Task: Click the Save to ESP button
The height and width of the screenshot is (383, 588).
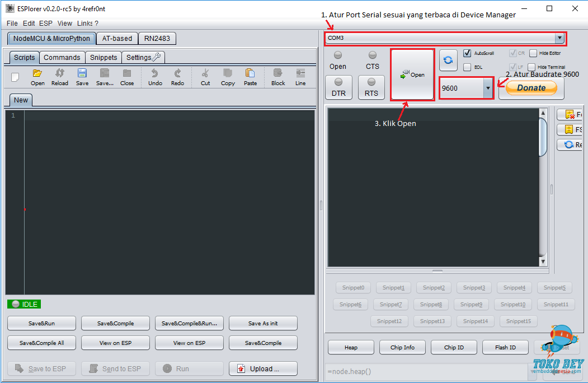Action: [x=41, y=369]
